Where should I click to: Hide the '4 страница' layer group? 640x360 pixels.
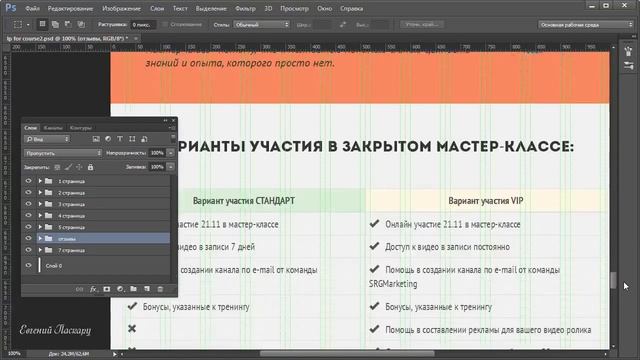tap(28, 215)
